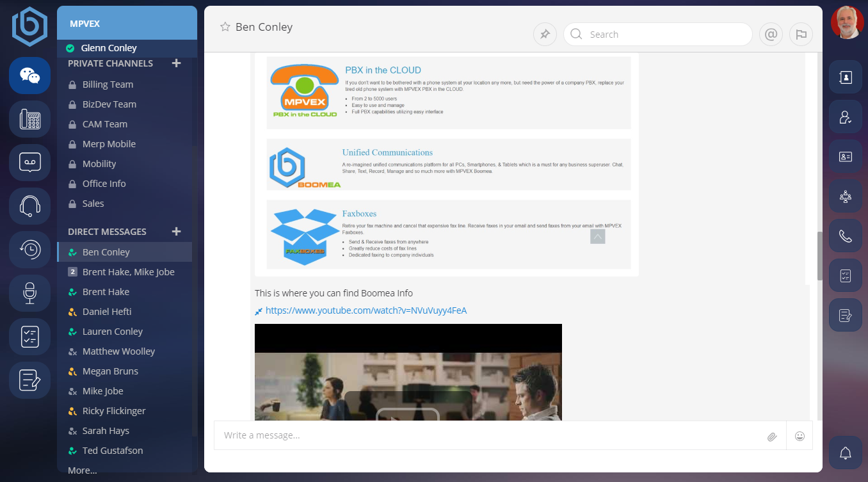
Task: Favorite Ben Conley with the star toggle
Action: (225, 27)
